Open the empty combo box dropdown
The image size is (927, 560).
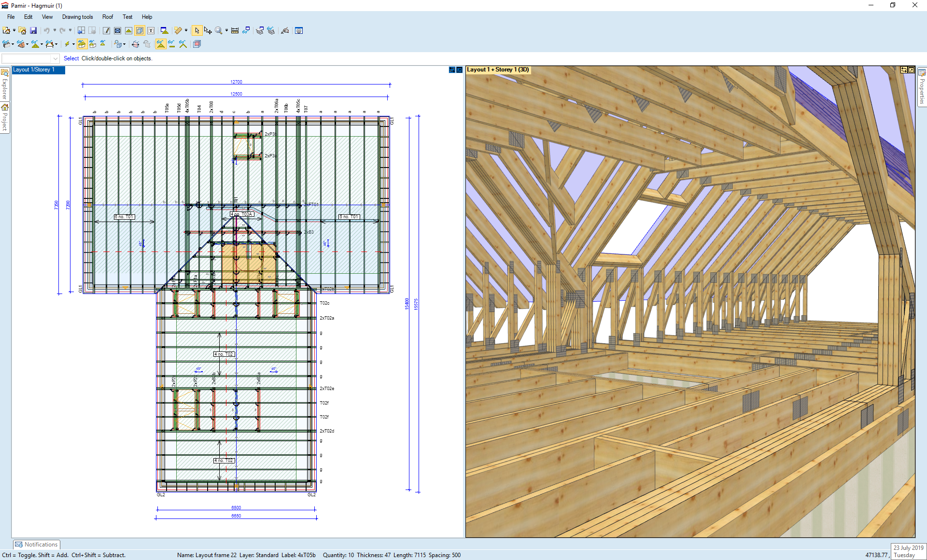[55, 58]
